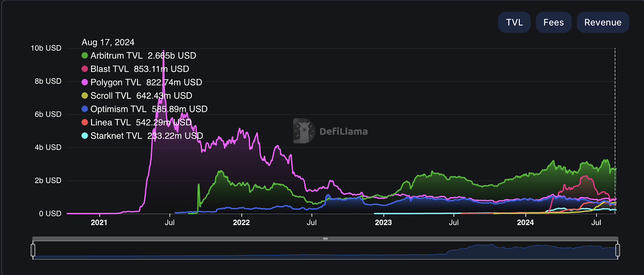The image size is (644, 275).
Task: Switch chart to TVL view
Action: (x=514, y=23)
